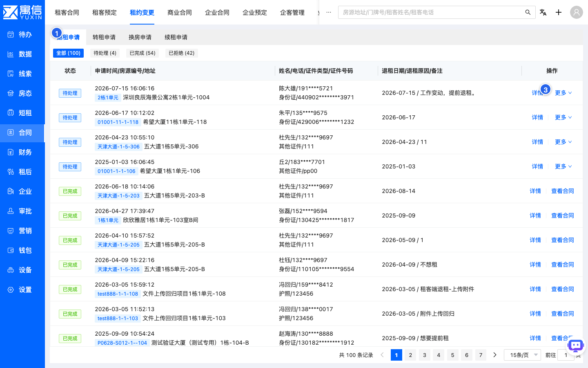Switch to 换房申请 sub-tab
The height and width of the screenshot is (368, 588).
(140, 37)
